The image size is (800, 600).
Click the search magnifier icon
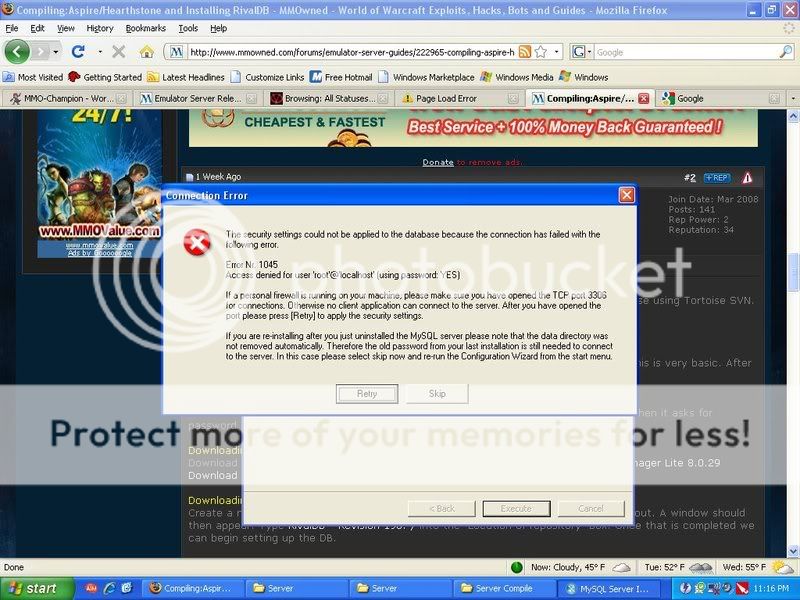pyautogui.click(x=786, y=52)
